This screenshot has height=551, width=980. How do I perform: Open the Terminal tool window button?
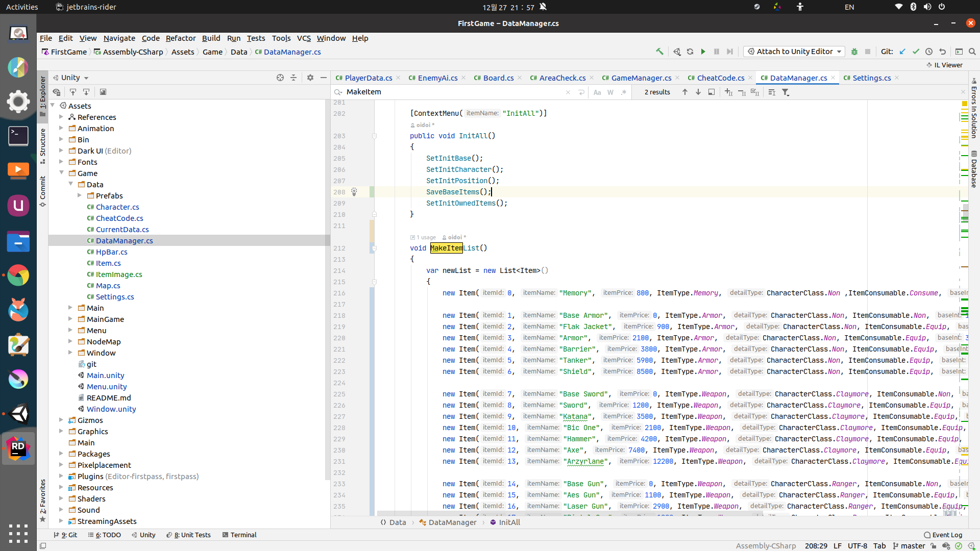coord(239,535)
